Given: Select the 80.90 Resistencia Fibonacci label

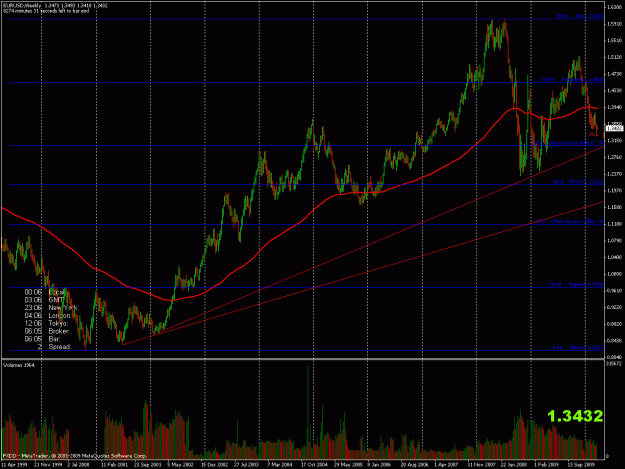Looking at the screenshot, I should coord(573,80).
